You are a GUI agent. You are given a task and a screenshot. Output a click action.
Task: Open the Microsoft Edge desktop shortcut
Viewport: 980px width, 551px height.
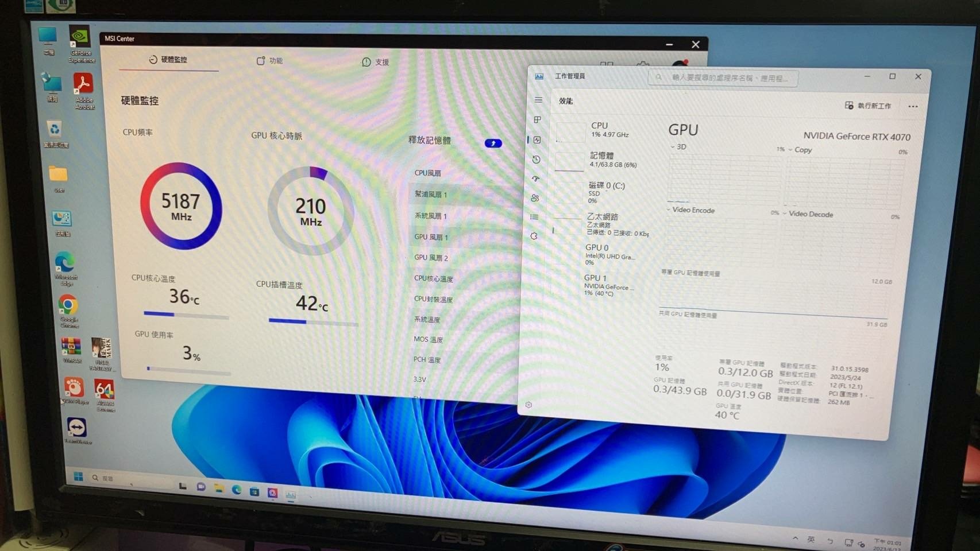point(65,268)
